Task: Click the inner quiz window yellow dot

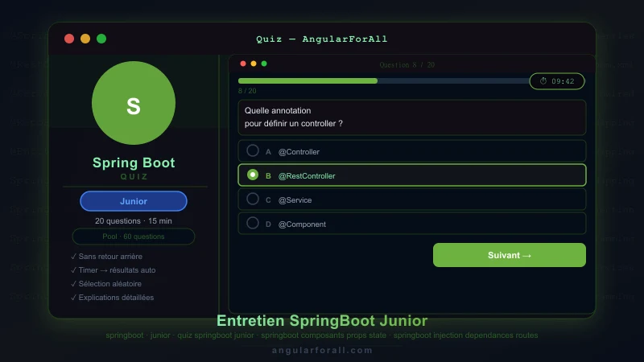Action: tap(254, 64)
